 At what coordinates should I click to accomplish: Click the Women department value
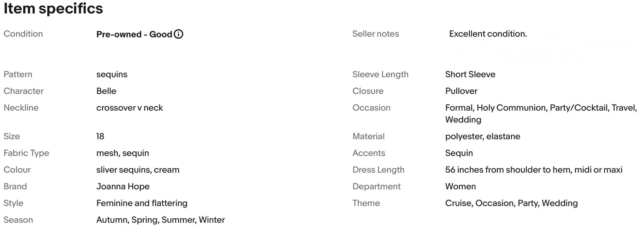(460, 187)
